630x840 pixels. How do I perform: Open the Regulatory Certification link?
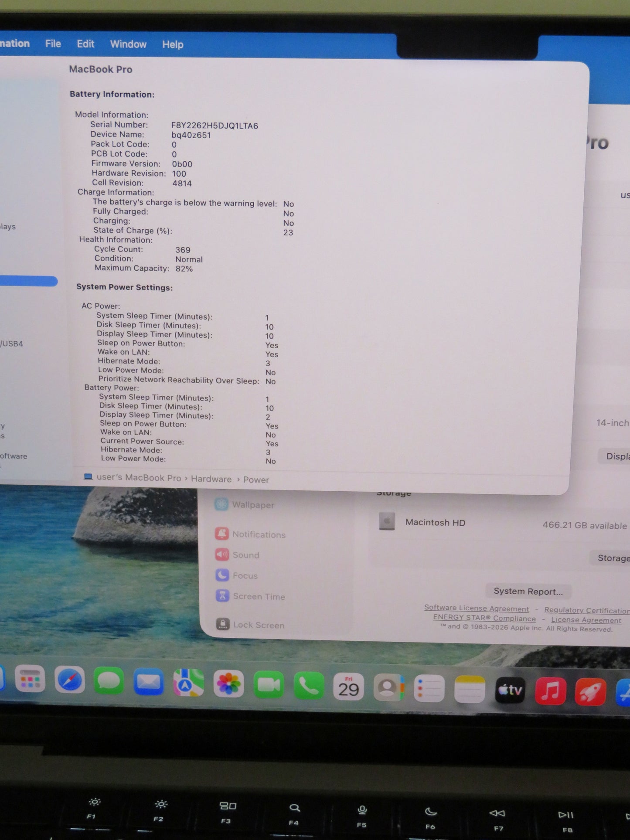pyautogui.click(x=587, y=610)
